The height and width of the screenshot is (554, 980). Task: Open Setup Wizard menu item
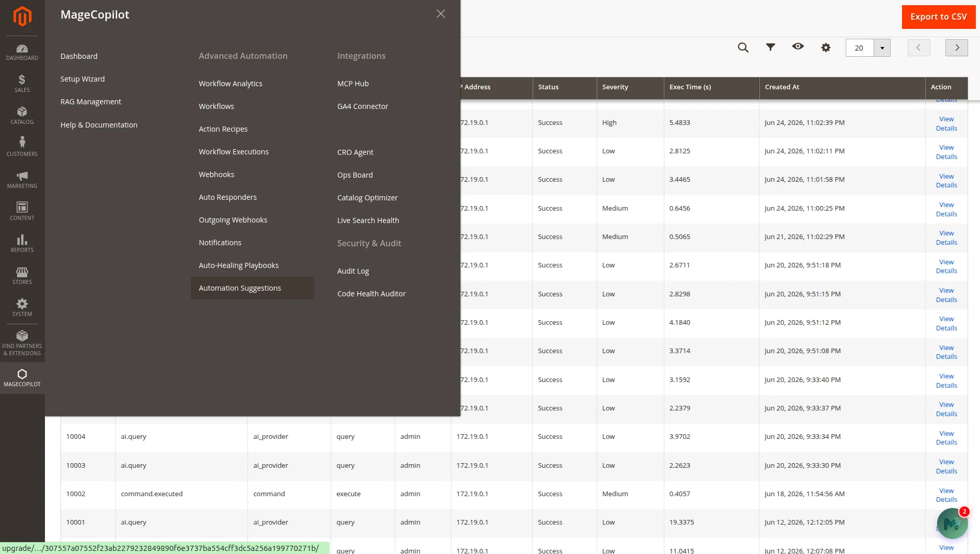tap(83, 79)
